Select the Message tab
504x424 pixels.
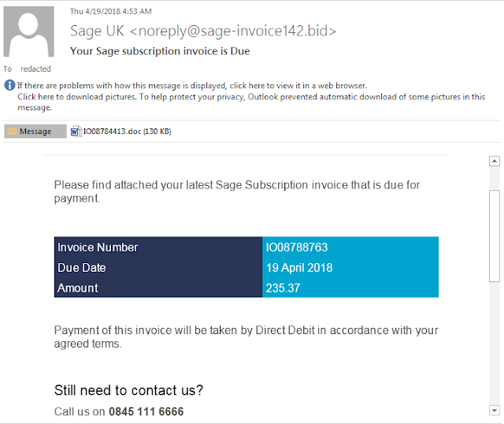point(35,132)
